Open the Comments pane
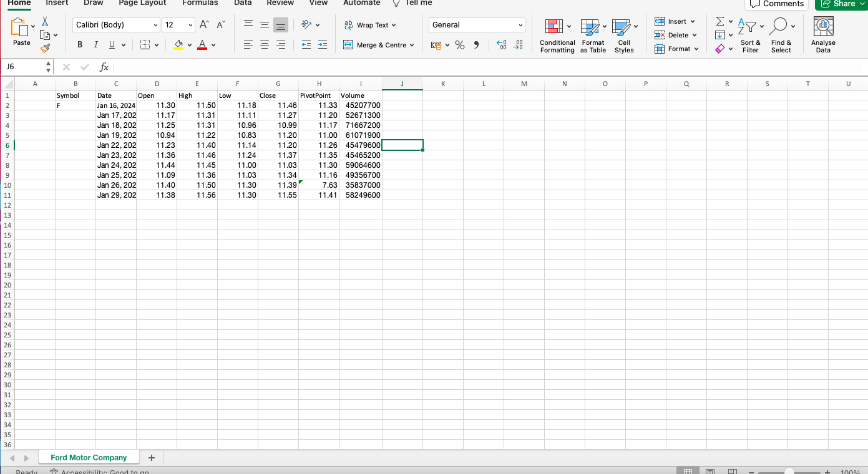Screen dimensions: 868x474 tap(777, 4)
